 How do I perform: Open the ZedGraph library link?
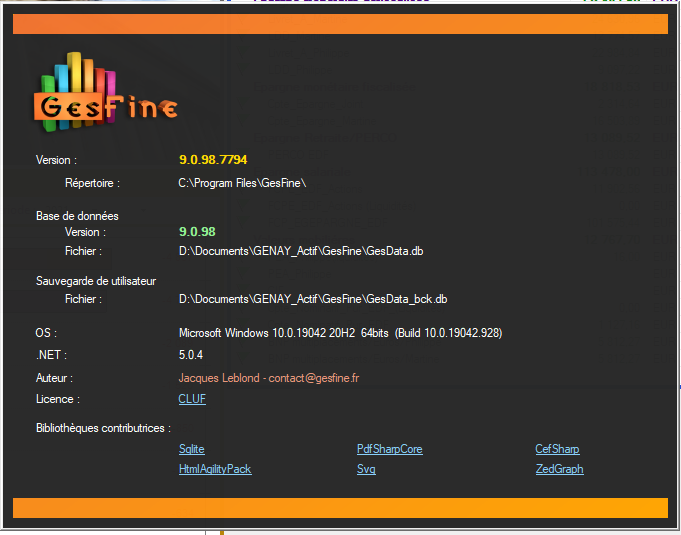click(x=559, y=469)
